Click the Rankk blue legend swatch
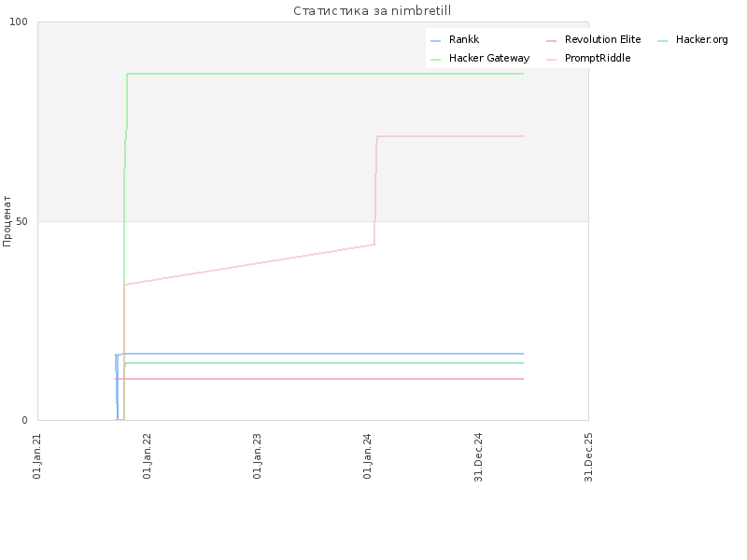Screen dimensions: 747x560 coord(435,41)
